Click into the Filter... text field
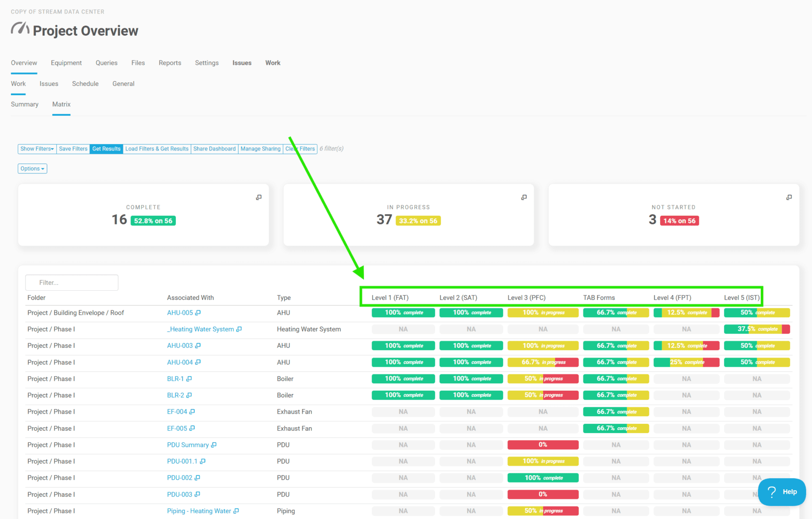This screenshot has height=519, width=812. [x=72, y=283]
